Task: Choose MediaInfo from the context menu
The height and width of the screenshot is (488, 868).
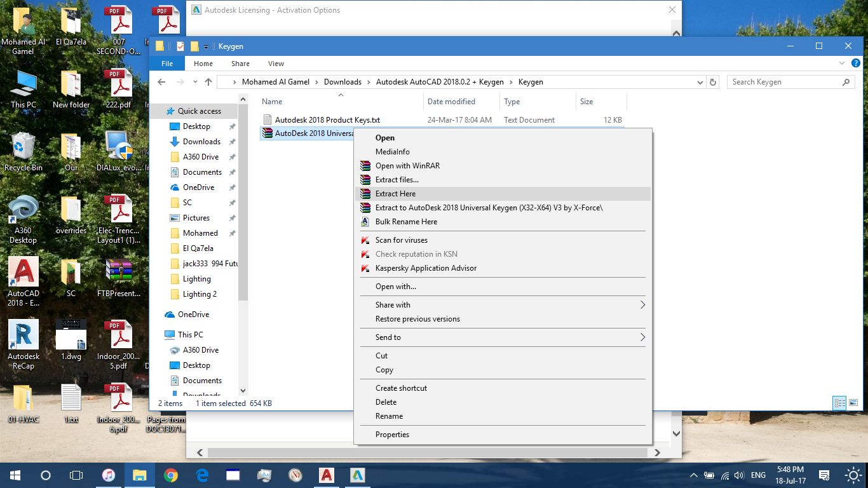Action: [x=503, y=152]
